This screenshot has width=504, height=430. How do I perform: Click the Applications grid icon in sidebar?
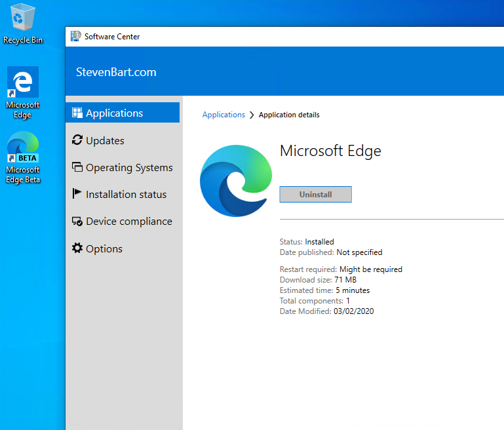click(77, 113)
